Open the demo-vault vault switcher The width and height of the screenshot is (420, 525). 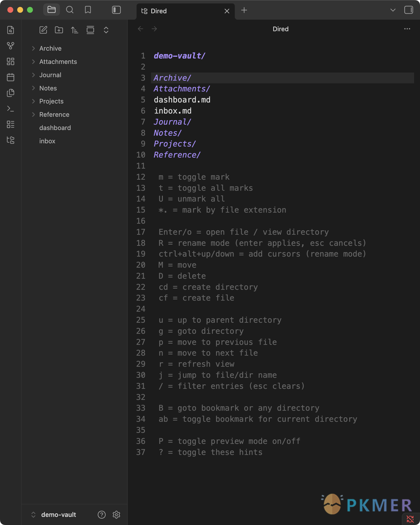(54, 515)
